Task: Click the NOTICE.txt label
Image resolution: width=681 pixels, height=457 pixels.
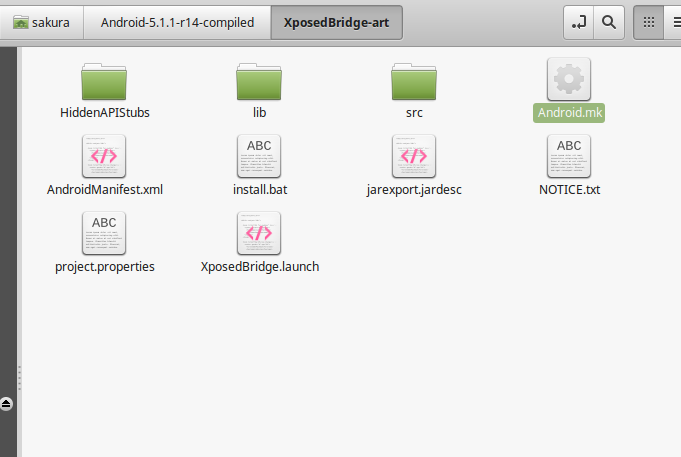Action: (569, 189)
